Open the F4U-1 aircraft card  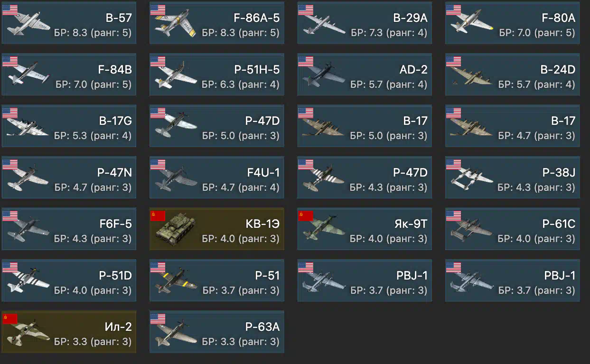pyautogui.click(x=217, y=177)
